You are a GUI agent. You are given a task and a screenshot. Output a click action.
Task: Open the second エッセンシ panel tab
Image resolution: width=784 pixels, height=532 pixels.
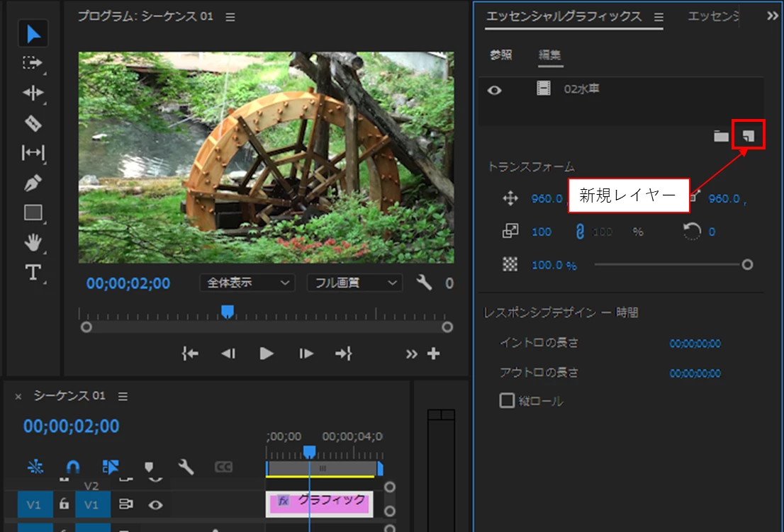point(714,16)
